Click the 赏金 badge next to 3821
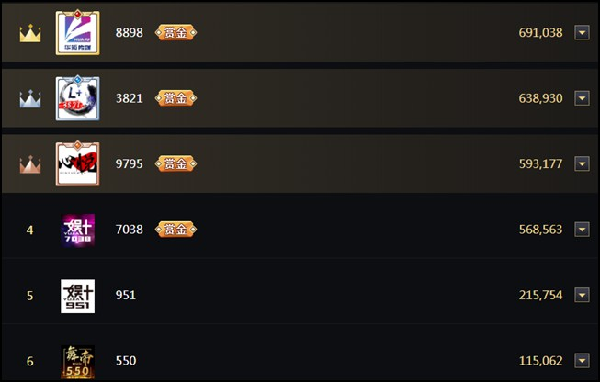This screenshot has height=382, width=600. click(176, 98)
